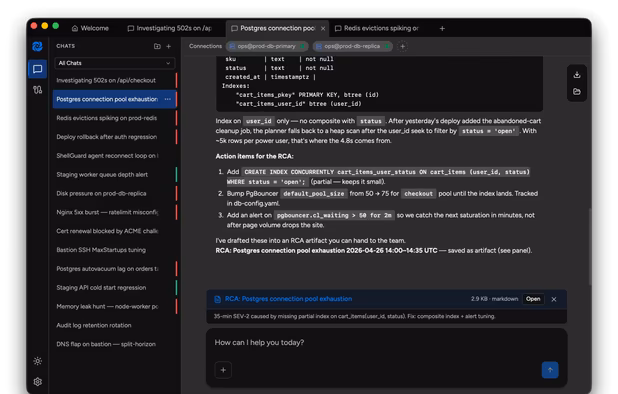Start a new chat with plus icon
This screenshot has width=618, height=394.
(169, 46)
